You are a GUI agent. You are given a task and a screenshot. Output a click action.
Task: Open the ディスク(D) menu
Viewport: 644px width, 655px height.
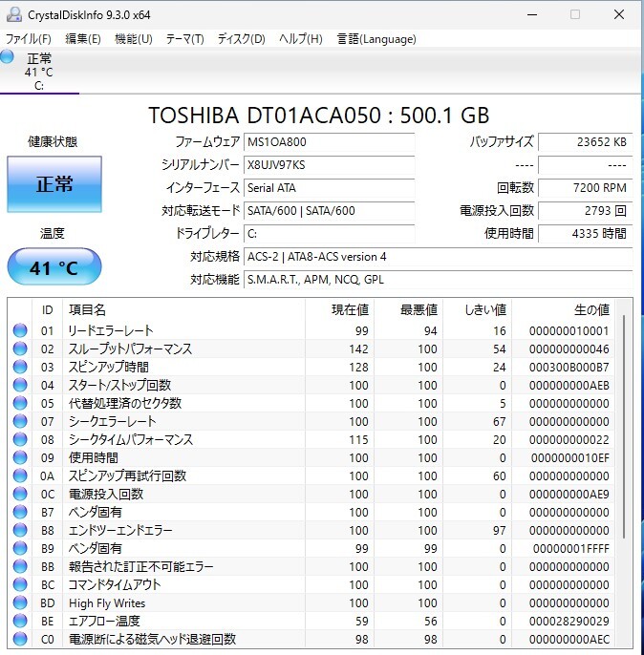coord(241,39)
